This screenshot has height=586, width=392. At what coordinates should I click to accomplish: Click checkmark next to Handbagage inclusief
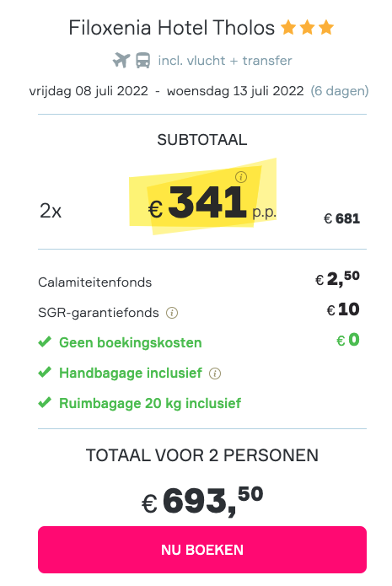pyautogui.click(x=45, y=372)
